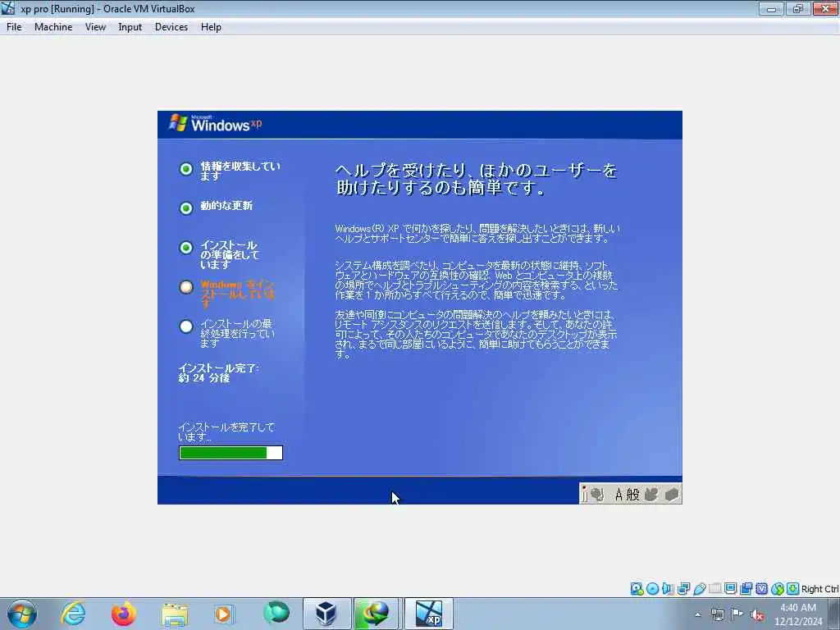Click the network tray icon

click(717, 614)
